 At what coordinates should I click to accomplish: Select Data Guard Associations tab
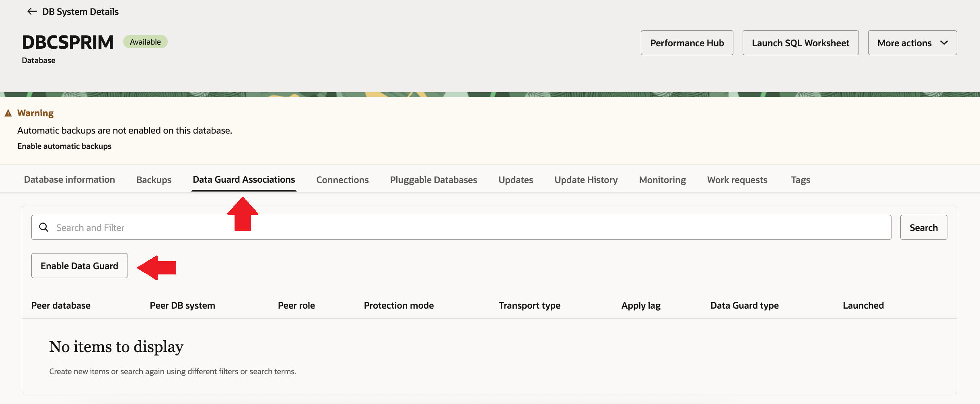(x=244, y=179)
